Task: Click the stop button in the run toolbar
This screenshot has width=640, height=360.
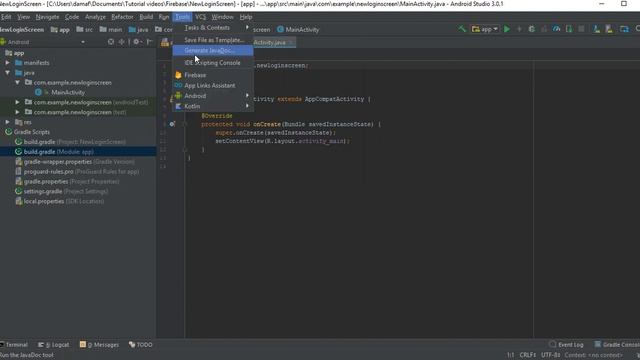Action: (581, 29)
